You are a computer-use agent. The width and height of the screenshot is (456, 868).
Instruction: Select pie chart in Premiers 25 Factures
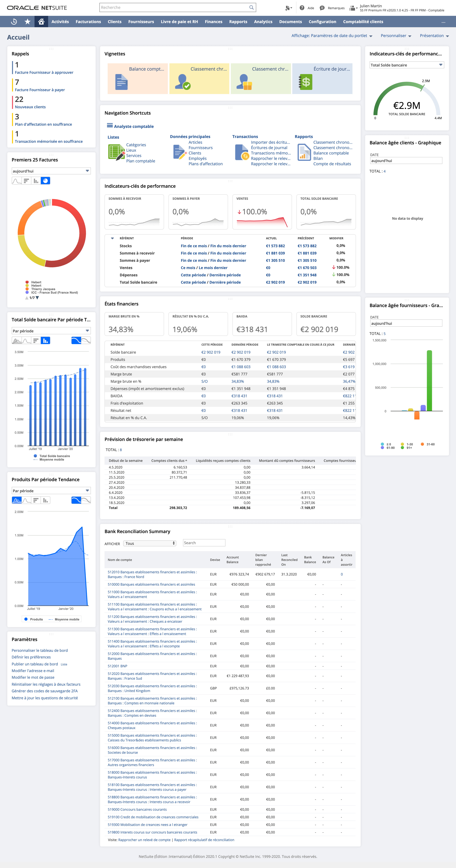point(45,181)
